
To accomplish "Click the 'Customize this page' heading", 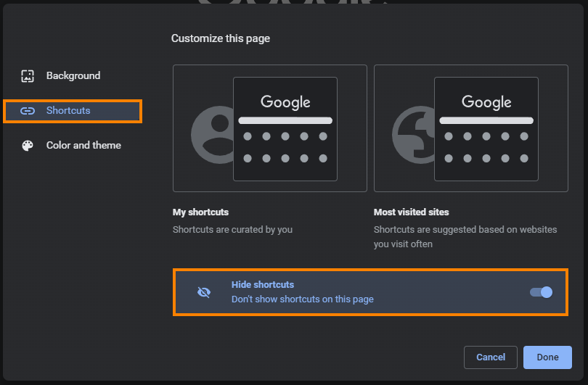I will coord(221,38).
